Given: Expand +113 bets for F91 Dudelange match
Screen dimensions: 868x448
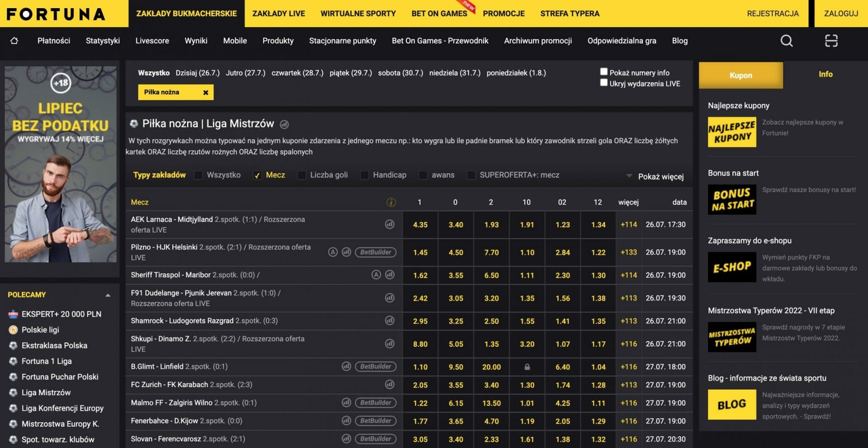Looking at the screenshot, I should [629, 298].
